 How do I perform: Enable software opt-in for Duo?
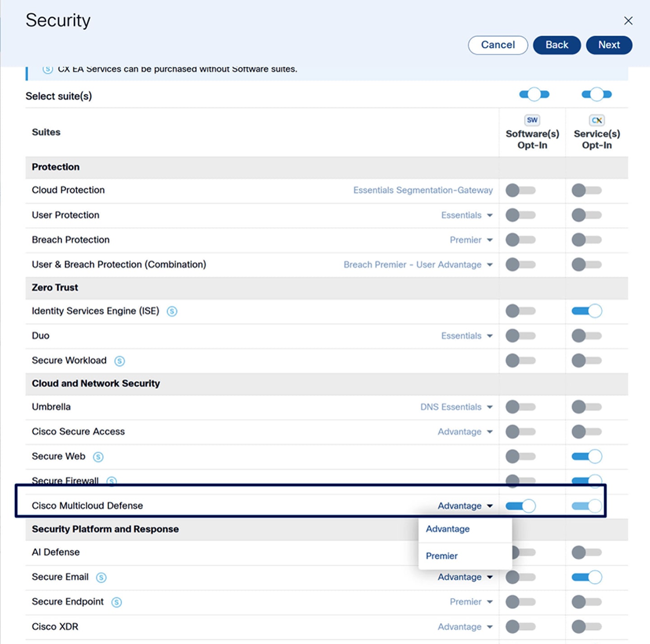point(520,336)
